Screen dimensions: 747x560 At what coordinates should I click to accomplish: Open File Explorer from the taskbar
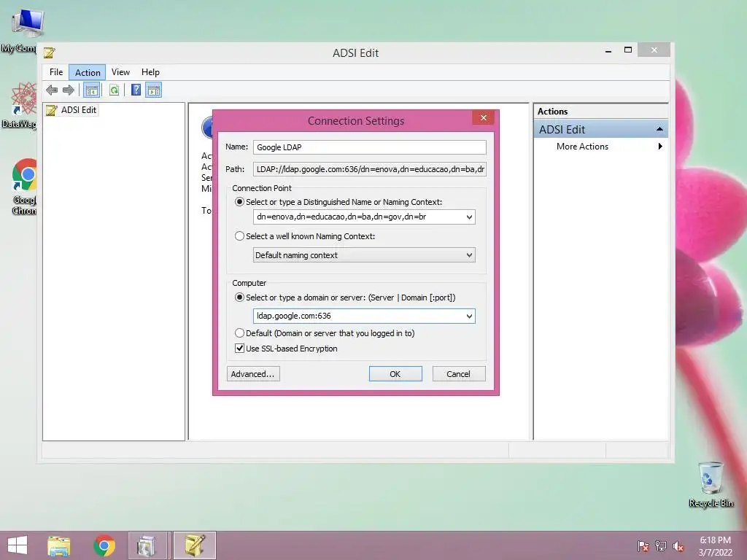click(58, 545)
